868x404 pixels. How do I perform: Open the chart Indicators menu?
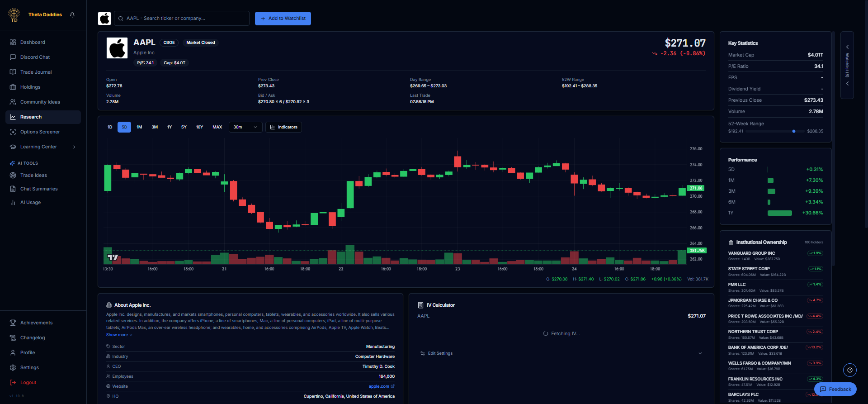[x=283, y=127]
